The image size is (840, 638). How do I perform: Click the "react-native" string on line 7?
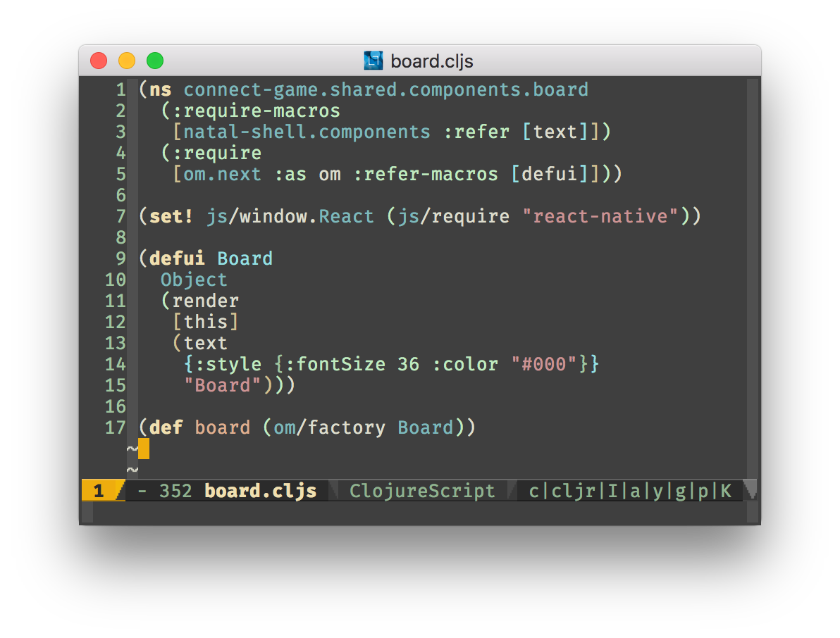606,216
